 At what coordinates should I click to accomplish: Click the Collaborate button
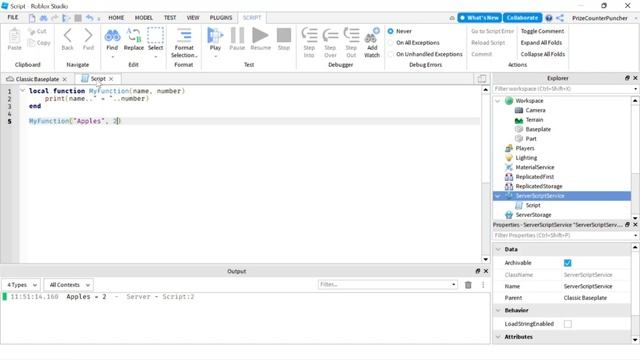tap(522, 18)
